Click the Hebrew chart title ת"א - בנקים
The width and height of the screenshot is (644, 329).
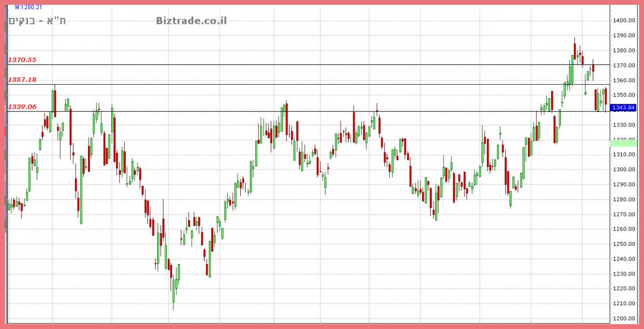pos(37,21)
